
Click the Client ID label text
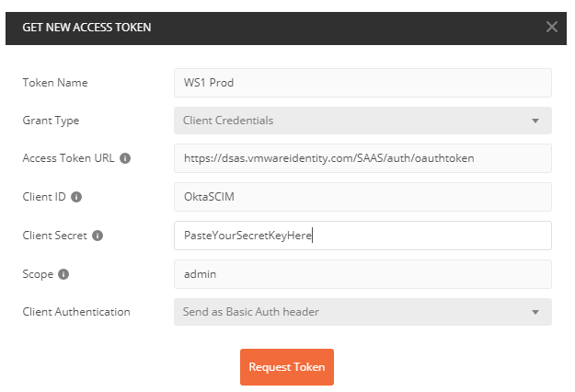coord(44,197)
